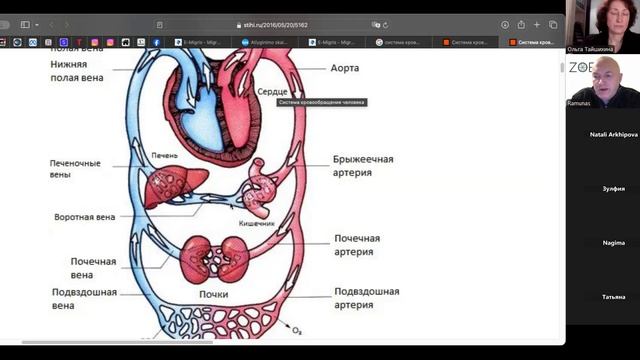The width and height of the screenshot is (640, 360).
Task: Select Ramunas video thumbnail in Zoom
Action: tap(603, 81)
